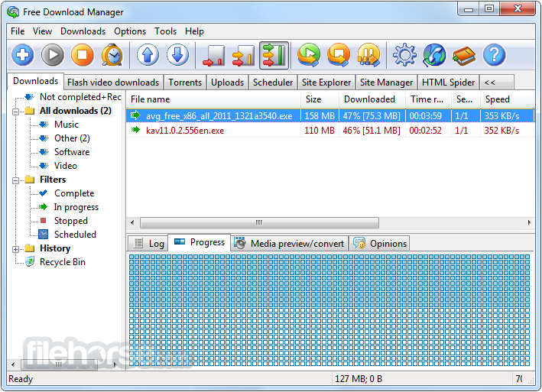This screenshot has width=542, height=392.
Task: Select the medium traffic mode orange bars icon
Action: point(243,55)
